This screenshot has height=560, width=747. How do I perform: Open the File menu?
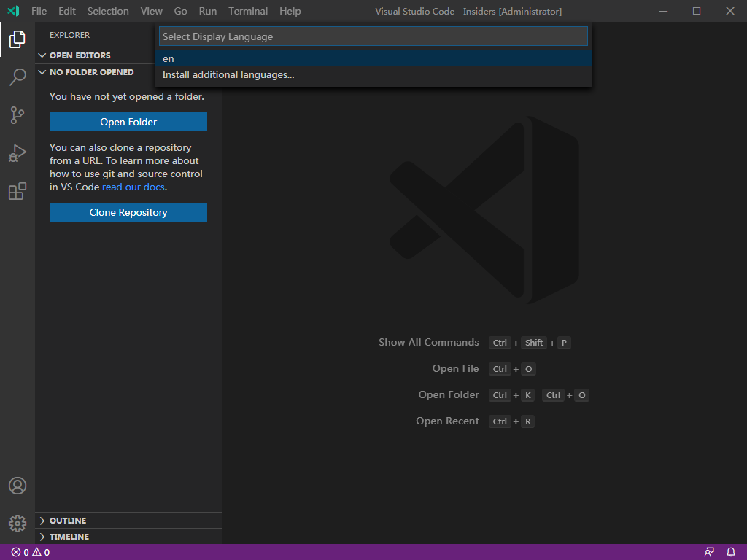pyautogui.click(x=39, y=11)
